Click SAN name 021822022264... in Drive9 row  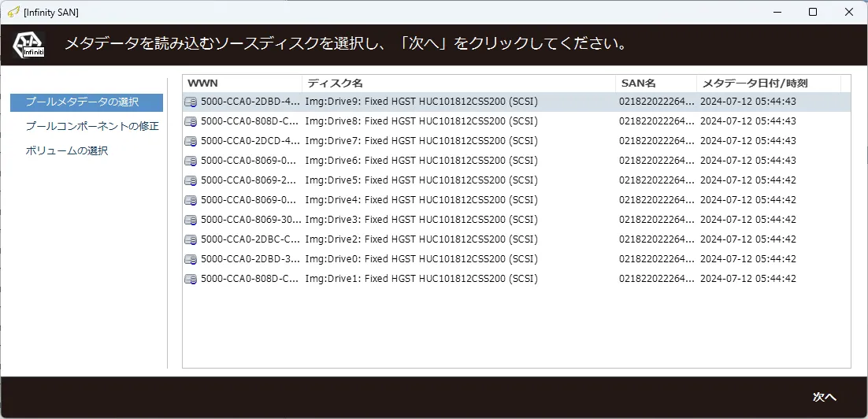656,102
